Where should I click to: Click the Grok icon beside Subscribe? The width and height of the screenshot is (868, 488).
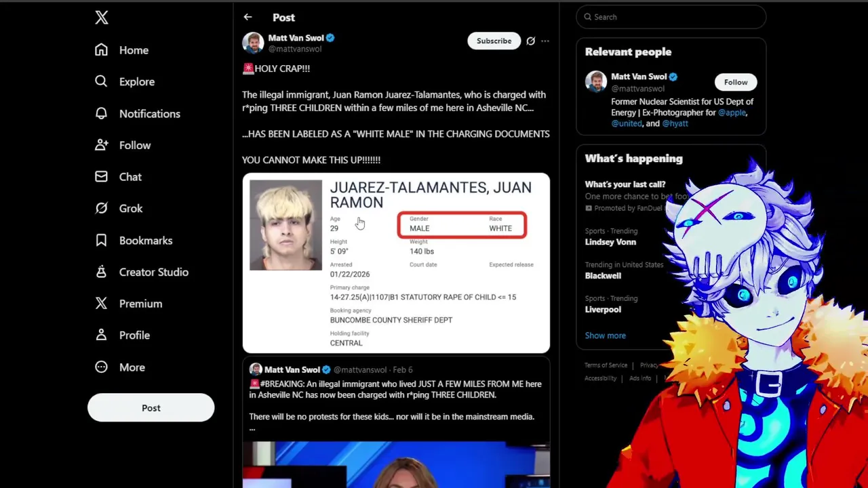[530, 41]
